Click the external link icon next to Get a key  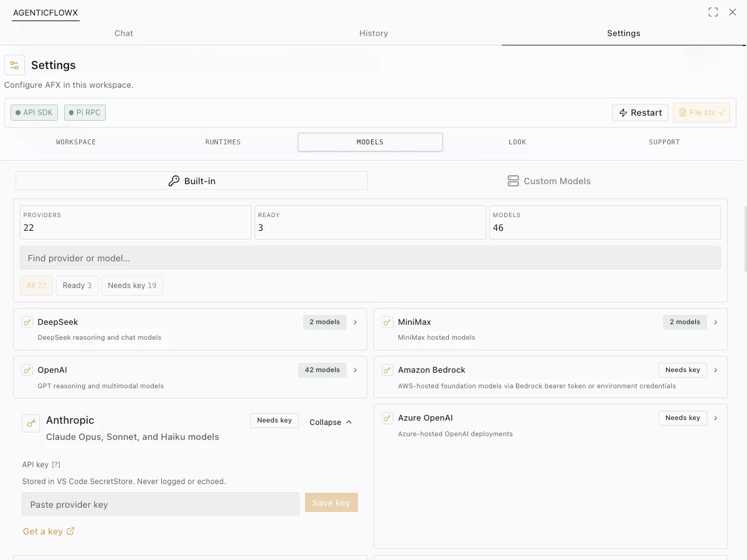coord(70,531)
